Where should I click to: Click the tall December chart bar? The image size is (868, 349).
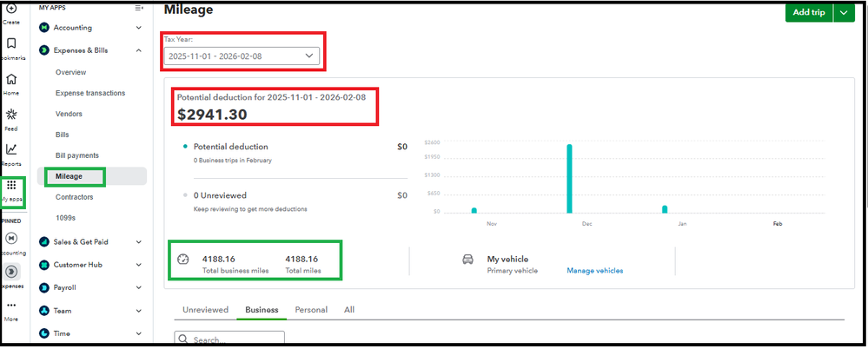click(569, 179)
